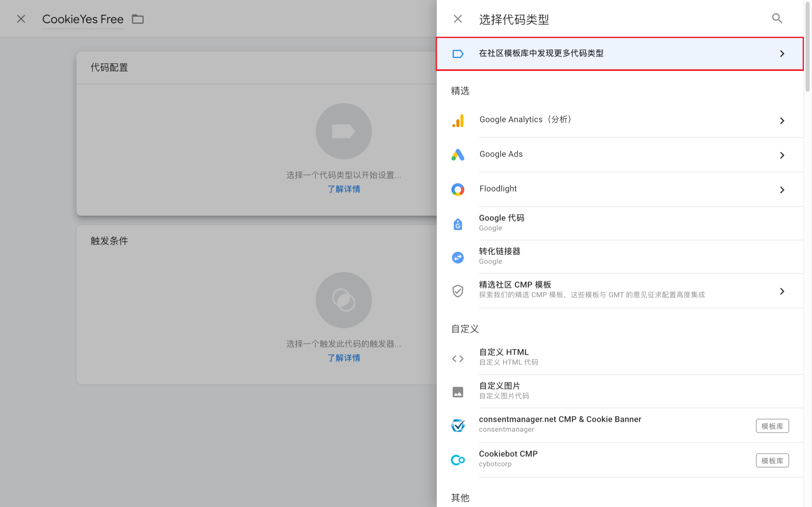This screenshot has height=507, width=812.
Task: Click 模板库 button for consentmanager.net CMP
Action: [772, 426]
